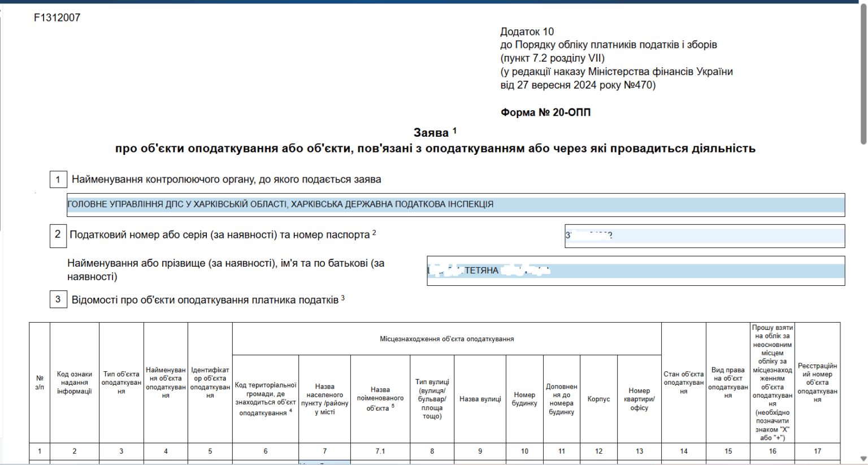Click the 'Форма № 20-ОПП' heading

[x=545, y=112]
